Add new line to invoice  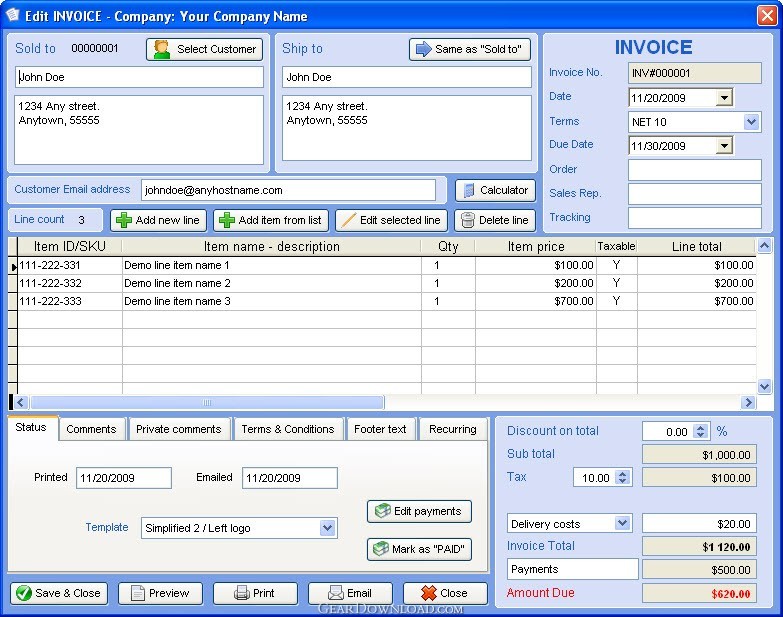158,220
